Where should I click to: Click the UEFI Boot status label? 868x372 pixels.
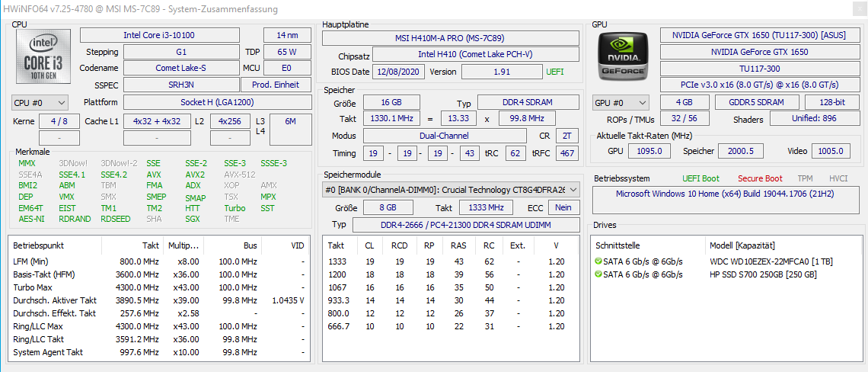(x=702, y=178)
